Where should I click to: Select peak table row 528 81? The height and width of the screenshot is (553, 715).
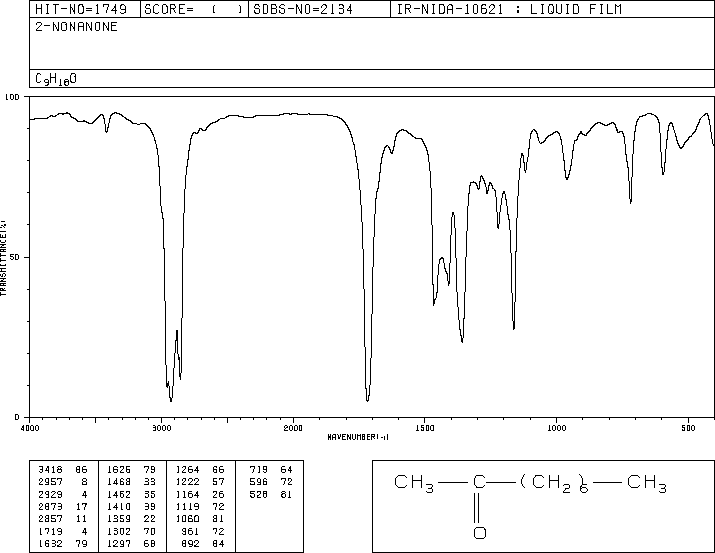(271, 494)
